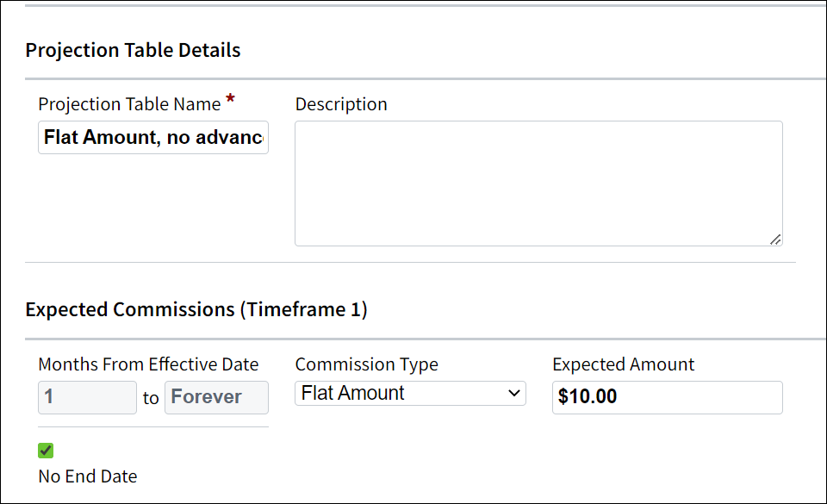
Task: Click the textarea resize grip icon
Action: click(x=774, y=239)
